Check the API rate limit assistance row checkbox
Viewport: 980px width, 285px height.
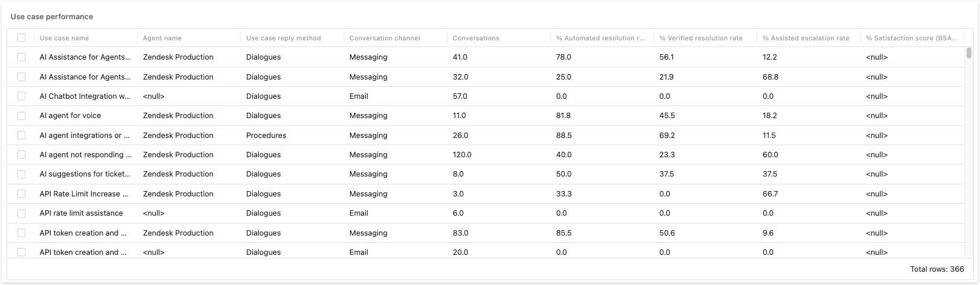pos(21,213)
